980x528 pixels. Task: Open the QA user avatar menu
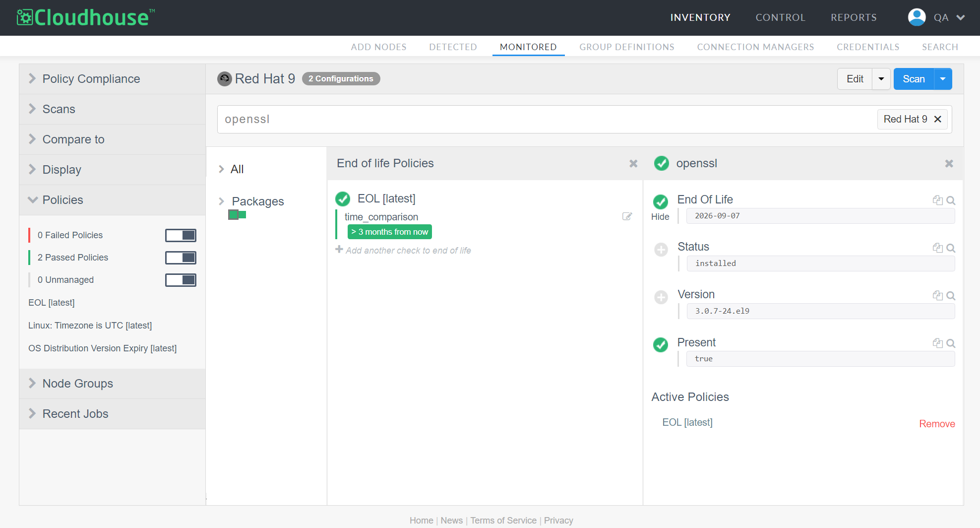click(936, 17)
